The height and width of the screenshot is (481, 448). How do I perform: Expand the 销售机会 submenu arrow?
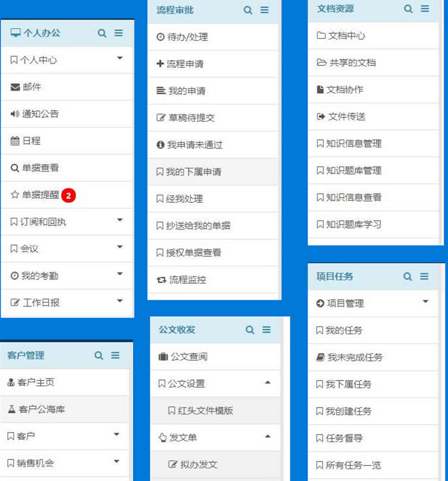(x=116, y=461)
